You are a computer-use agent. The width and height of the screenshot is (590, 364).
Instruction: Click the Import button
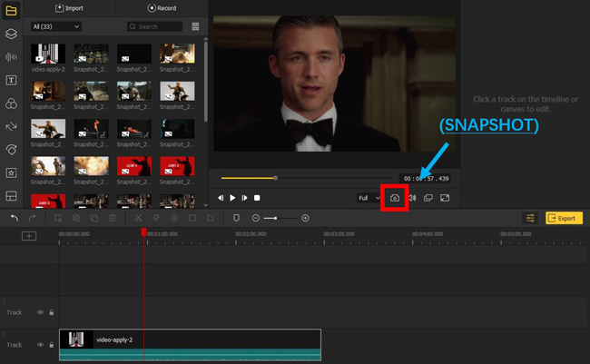[x=69, y=8]
